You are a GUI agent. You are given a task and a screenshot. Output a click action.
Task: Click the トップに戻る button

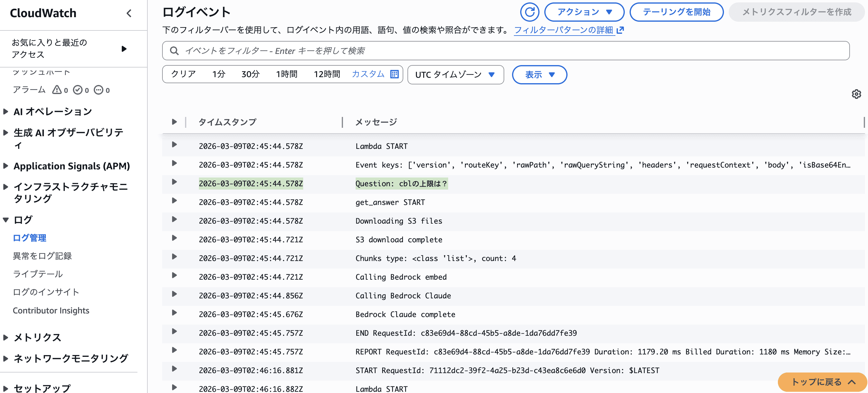[822, 382]
